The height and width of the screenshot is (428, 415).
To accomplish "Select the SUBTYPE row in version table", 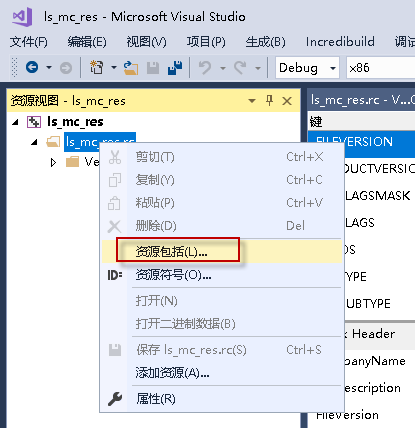I will [380, 304].
